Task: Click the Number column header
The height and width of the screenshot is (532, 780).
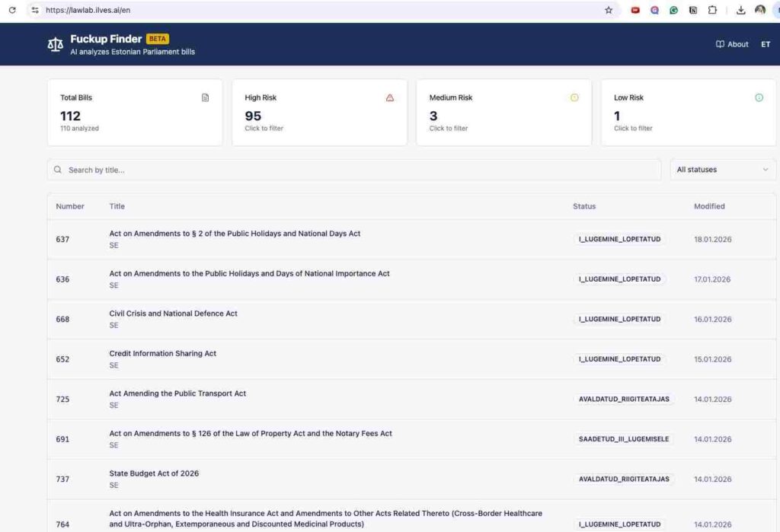Action: tap(70, 206)
